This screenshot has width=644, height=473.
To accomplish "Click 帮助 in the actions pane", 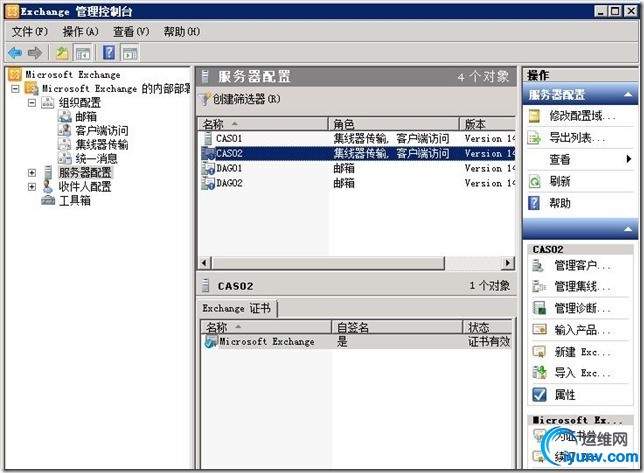I will (x=580, y=203).
